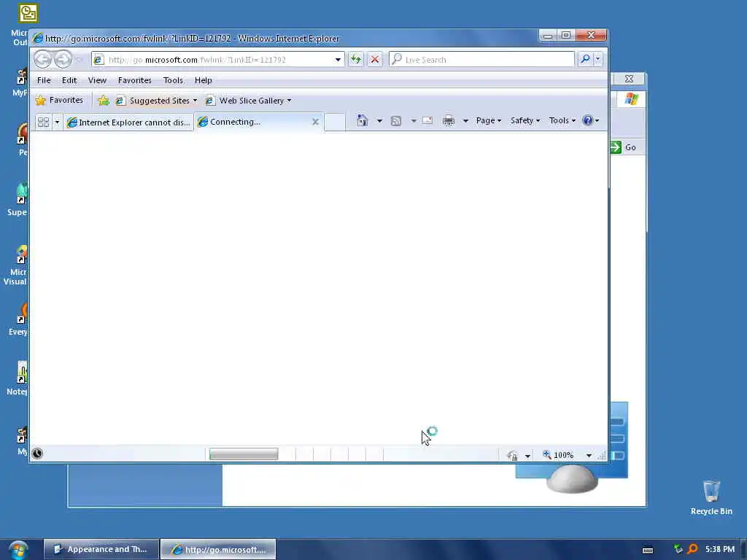747x560 pixels.
Task: Click the RSS feeds icon
Action: [x=396, y=121]
